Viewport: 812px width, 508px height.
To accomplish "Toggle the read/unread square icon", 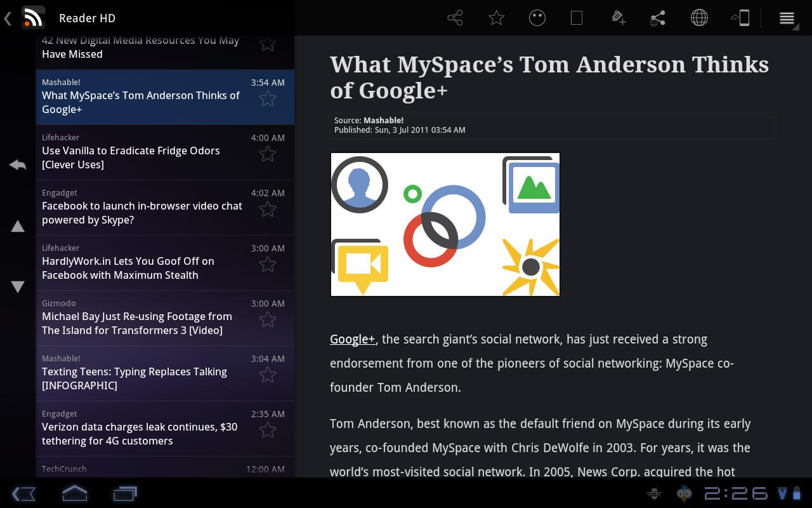I will (577, 18).
